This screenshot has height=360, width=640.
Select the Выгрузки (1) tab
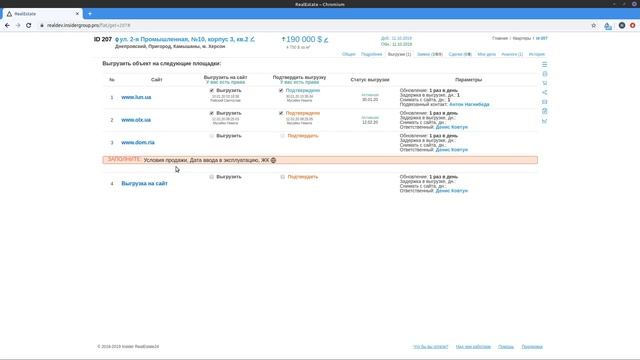399,54
